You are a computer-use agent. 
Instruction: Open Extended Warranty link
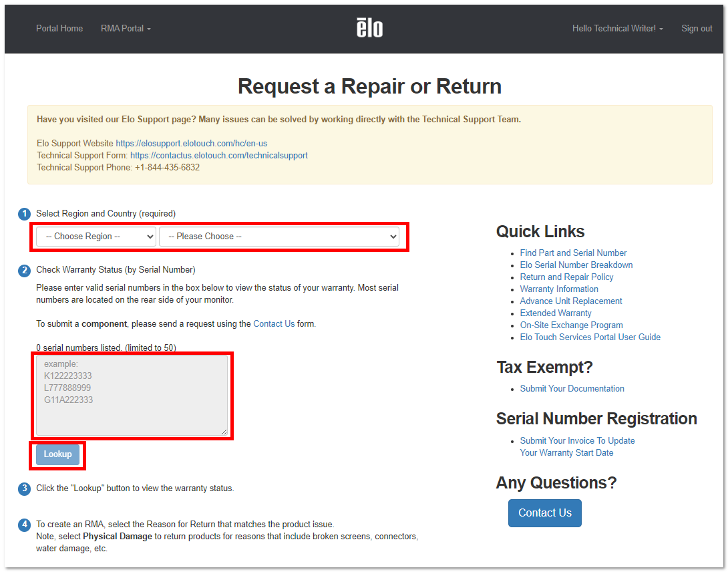click(x=555, y=313)
